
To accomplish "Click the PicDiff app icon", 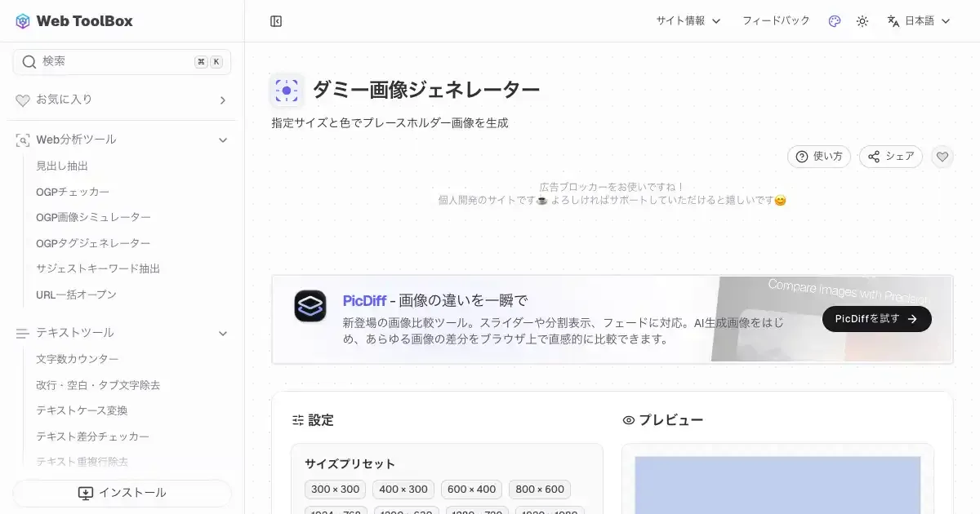I will 310,306.
